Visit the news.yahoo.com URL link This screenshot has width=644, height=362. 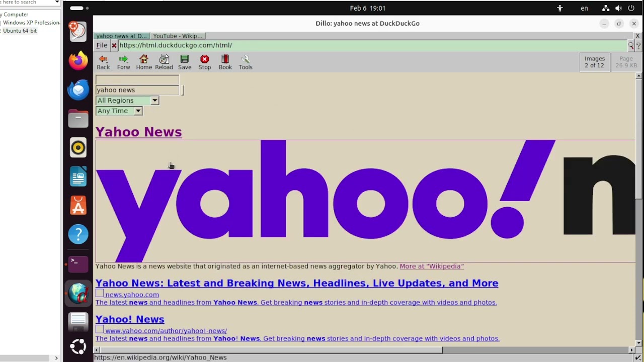tap(132, 295)
